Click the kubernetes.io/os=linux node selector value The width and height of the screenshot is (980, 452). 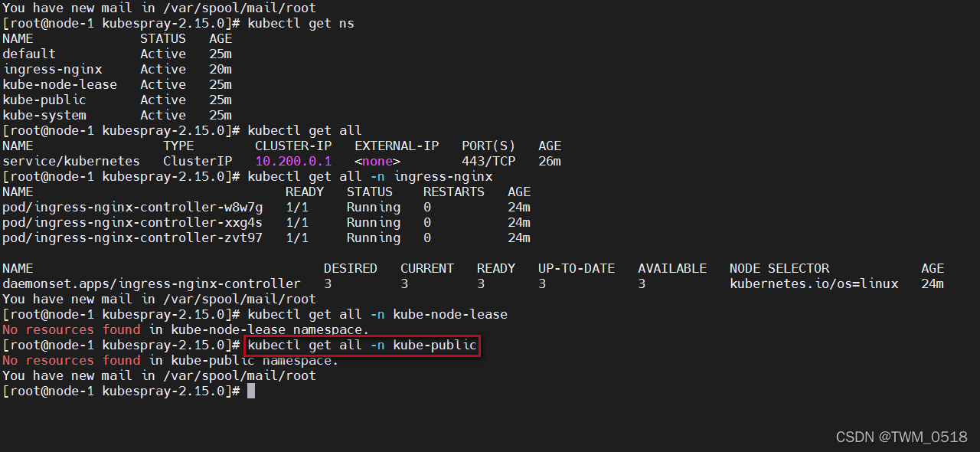(x=813, y=284)
